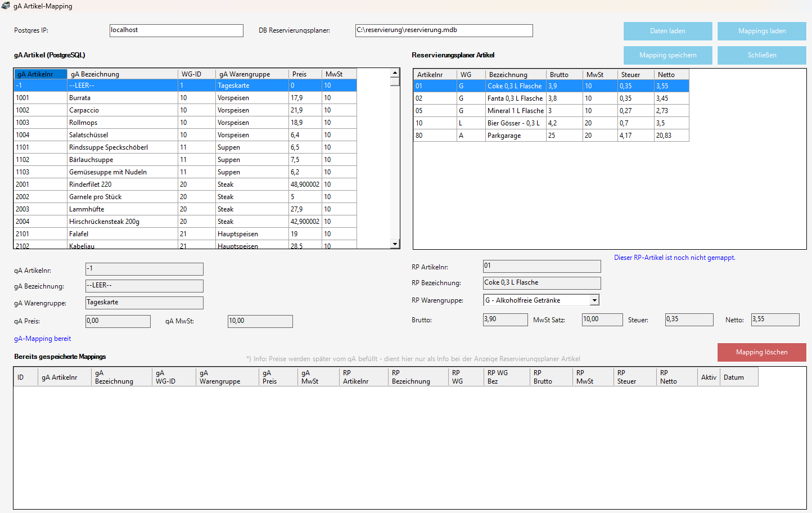
Task: Click the Daten laden button
Action: (667, 31)
